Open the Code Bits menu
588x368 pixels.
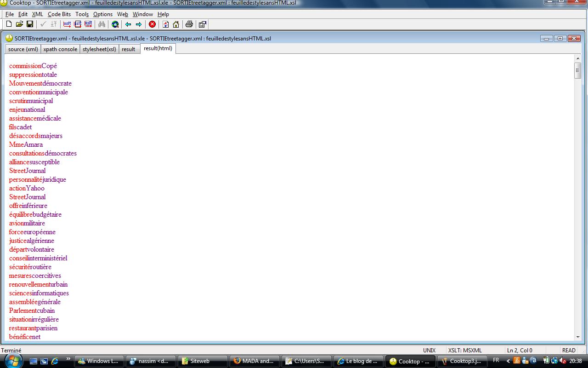[59, 14]
